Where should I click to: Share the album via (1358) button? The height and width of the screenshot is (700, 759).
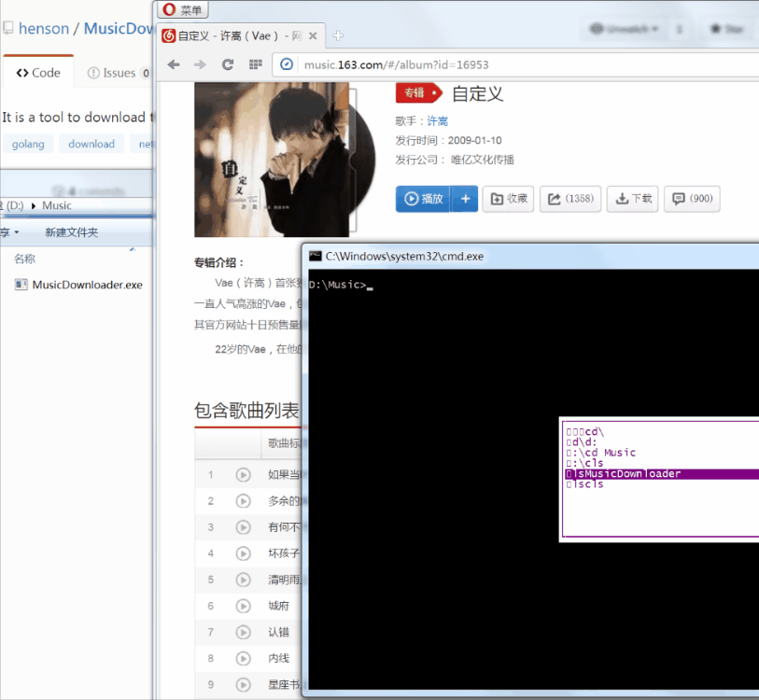tap(570, 199)
